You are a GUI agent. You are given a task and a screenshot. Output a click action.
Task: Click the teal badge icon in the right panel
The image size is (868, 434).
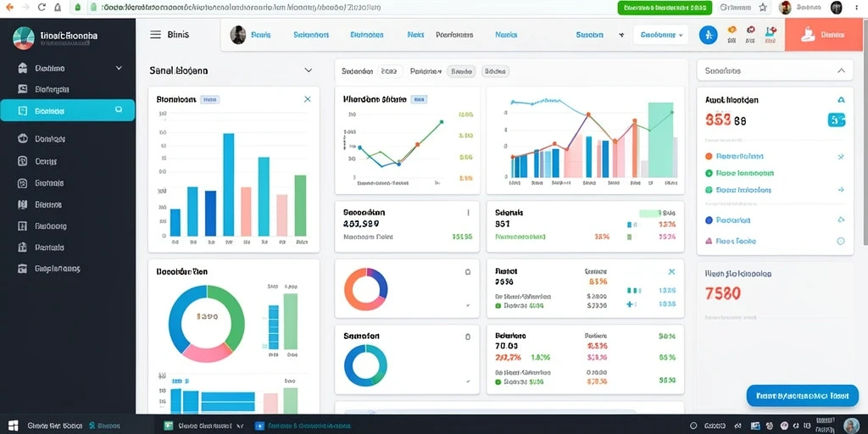point(836,120)
